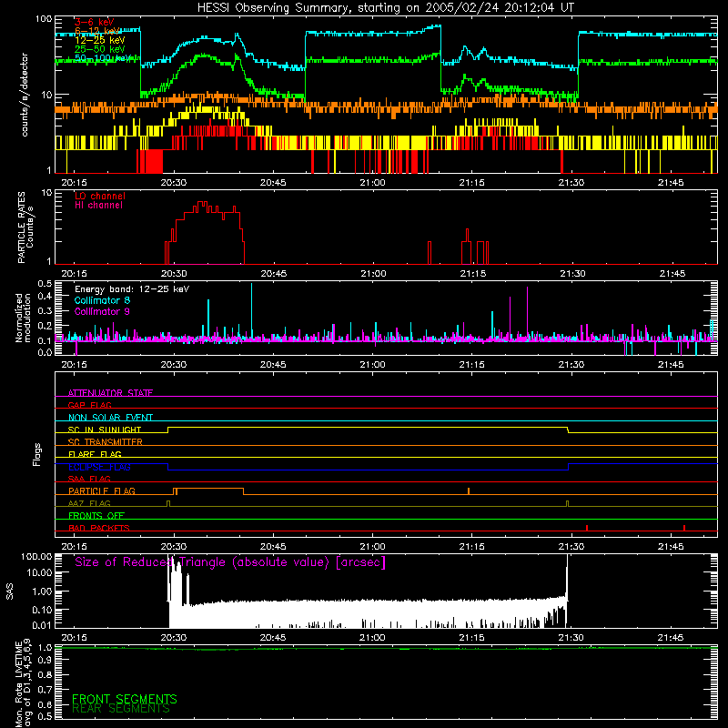Click the LO channel legend label

click(100, 196)
